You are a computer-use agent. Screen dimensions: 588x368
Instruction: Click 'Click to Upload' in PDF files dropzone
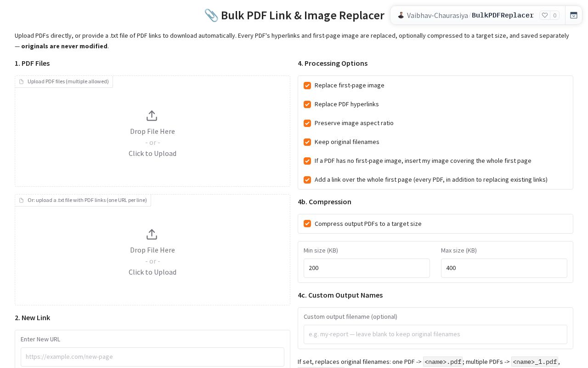pyautogui.click(x=153, y=153)
